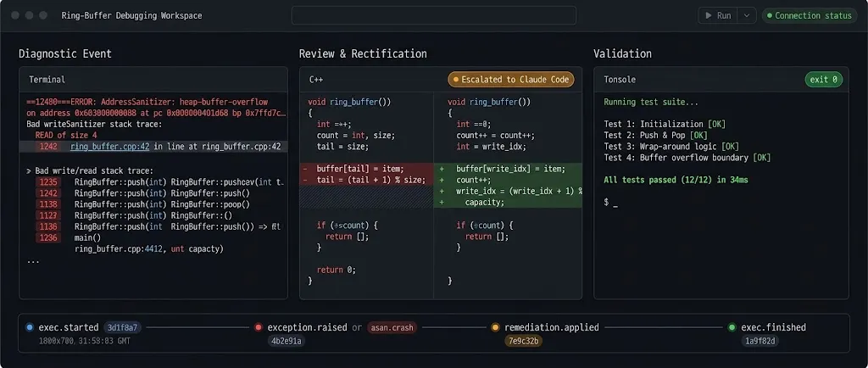Click the console prompt cursor line
Viewport: 868px width, 368px height.
tap(610, 203)
